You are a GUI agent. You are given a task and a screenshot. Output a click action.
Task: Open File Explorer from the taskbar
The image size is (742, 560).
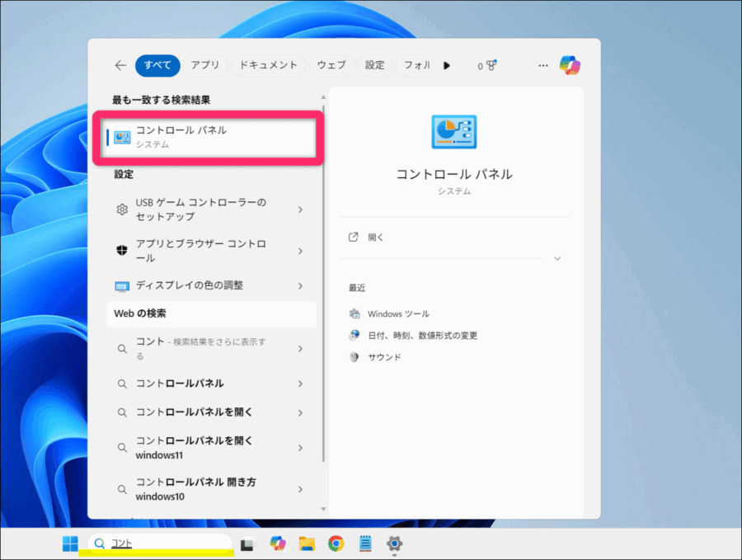click(x=307, y=544)
